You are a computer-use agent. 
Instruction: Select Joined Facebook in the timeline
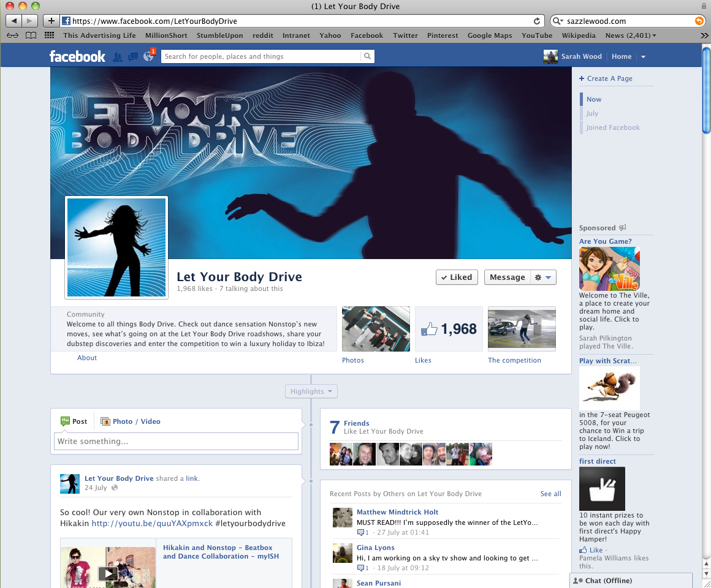(612, 127)
